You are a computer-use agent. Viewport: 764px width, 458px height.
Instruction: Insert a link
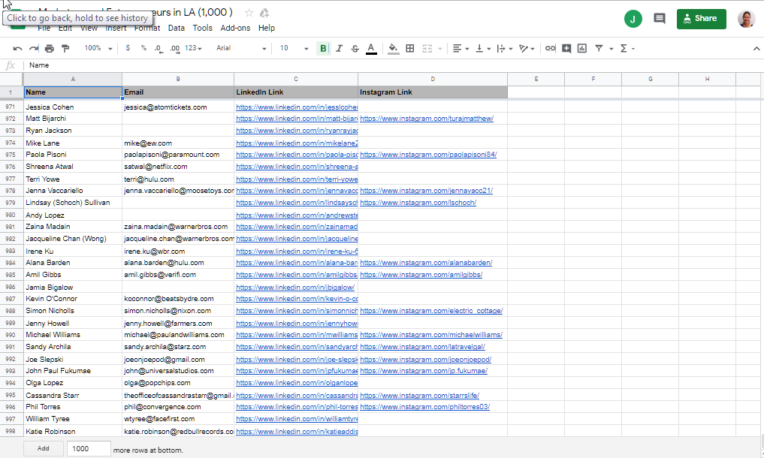tap(550, 48)
